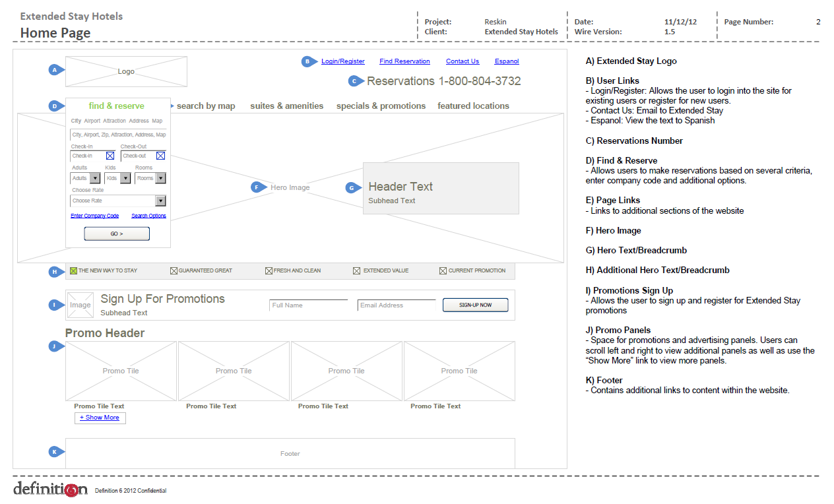Open the Kids dropdown
Image resolution: width=834 pixels, height=504 pixels.
(117, 178)
